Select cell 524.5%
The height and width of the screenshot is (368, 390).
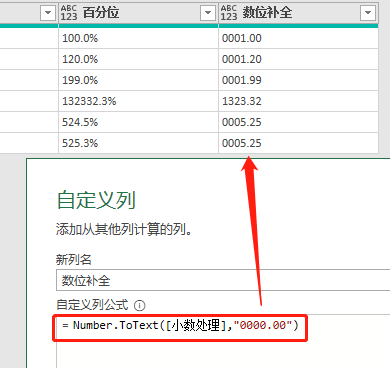pyautogui.click(x=138, y=122)
